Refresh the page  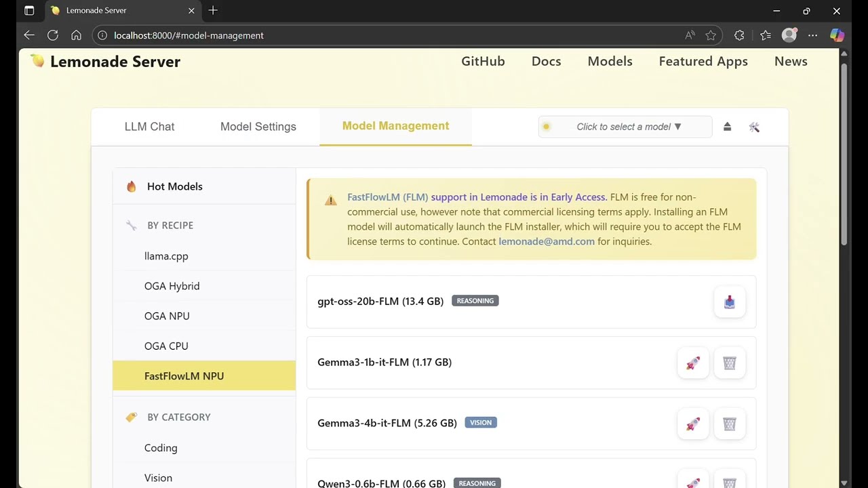(x=52, y=35)
